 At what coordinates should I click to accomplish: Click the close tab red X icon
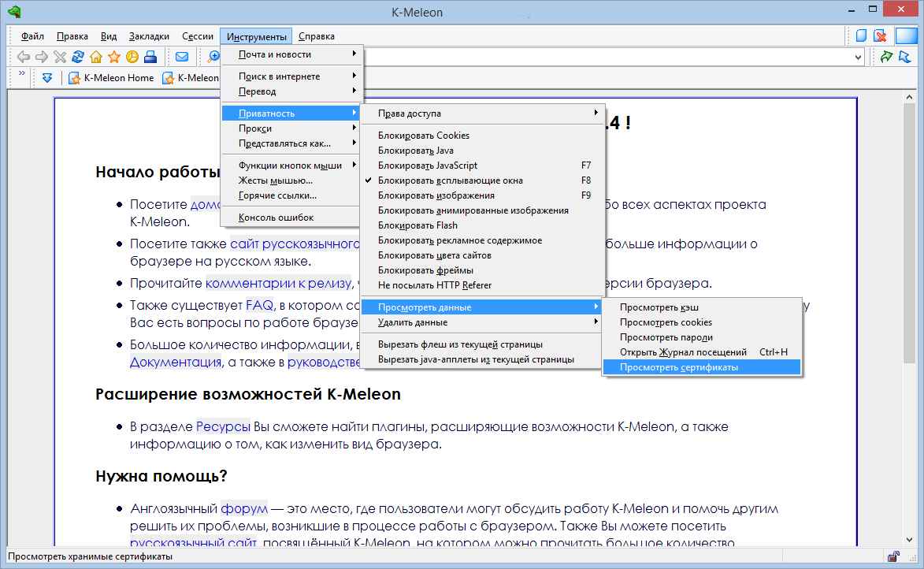coord(881,36)
